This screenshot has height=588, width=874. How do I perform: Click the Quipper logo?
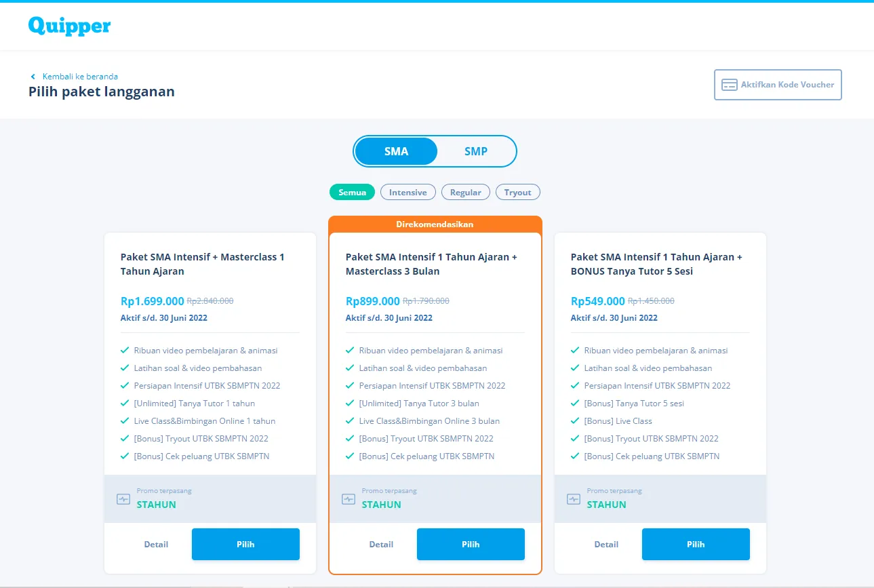coord(69,26)
